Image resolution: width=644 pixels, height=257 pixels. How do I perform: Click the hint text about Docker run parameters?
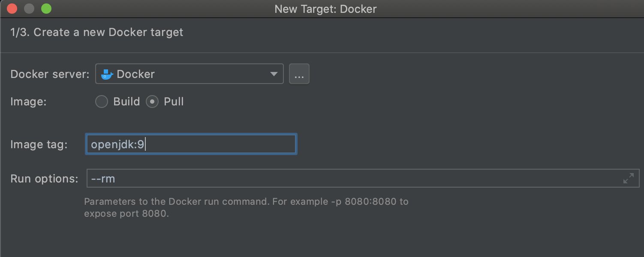246,207
